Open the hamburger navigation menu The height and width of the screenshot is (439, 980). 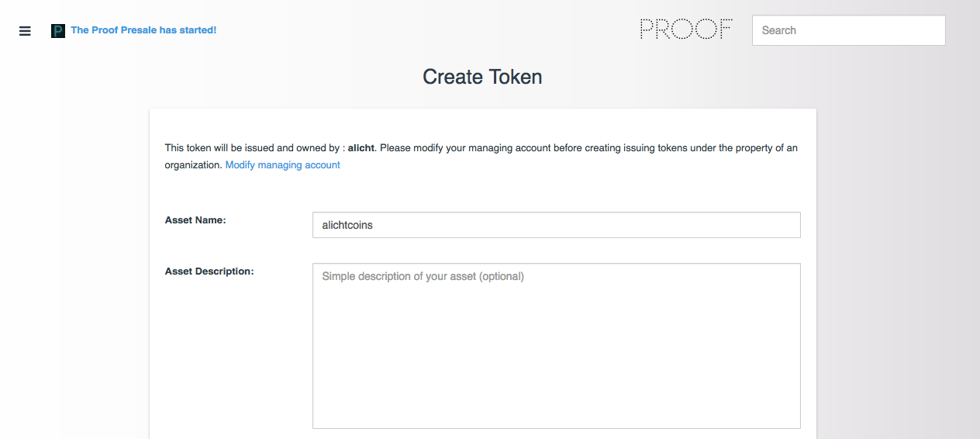(25, 31)
